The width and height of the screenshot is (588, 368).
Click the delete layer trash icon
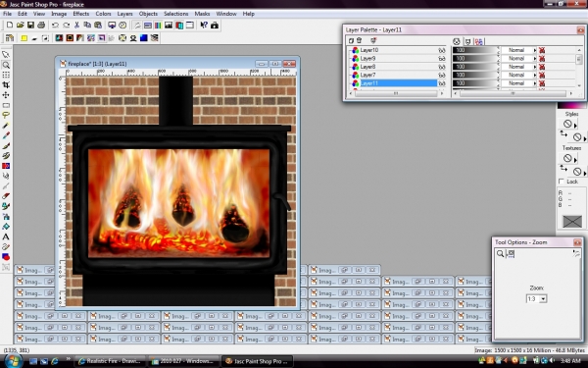(x=359, y=40)
